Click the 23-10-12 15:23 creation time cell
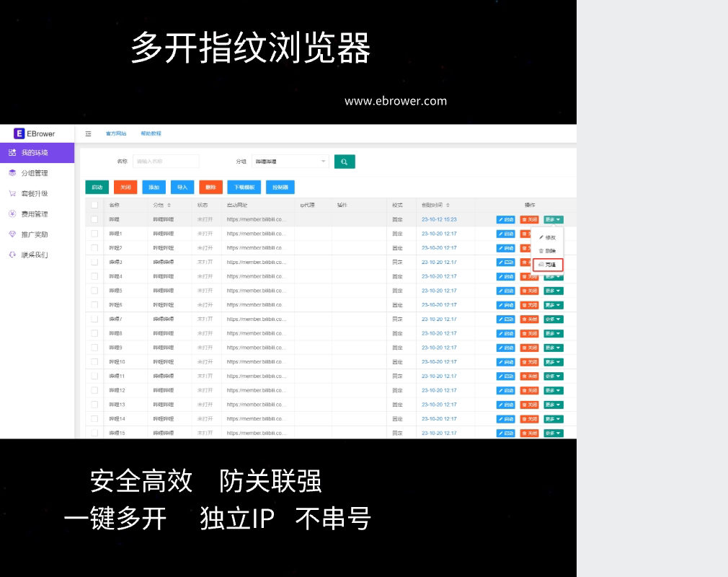Image resolution: width=728 pixels, height=577 pixels. click(x=439, y=219)
